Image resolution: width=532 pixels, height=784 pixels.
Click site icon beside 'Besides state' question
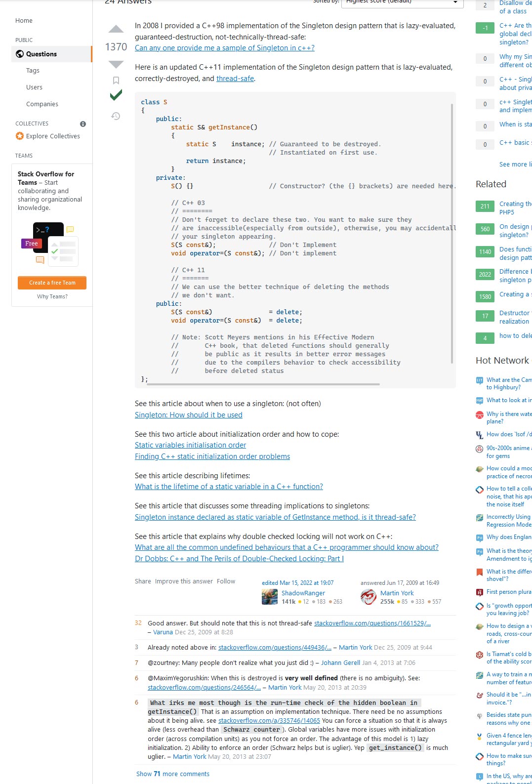coord(479,715)
